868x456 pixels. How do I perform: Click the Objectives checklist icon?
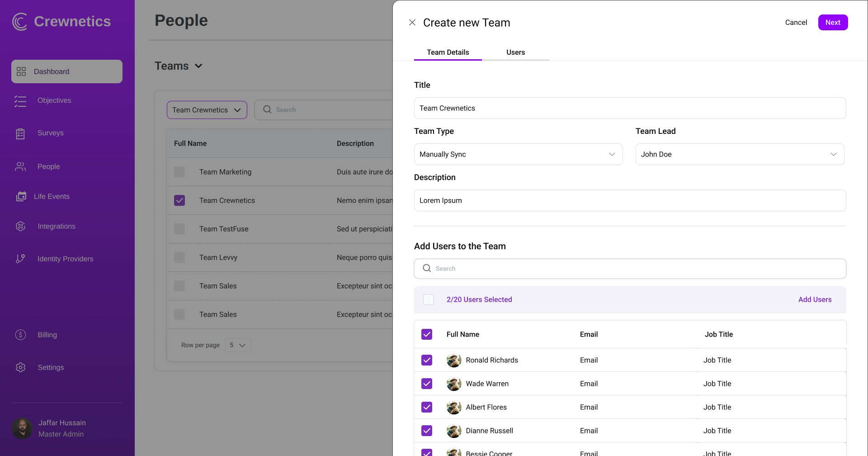(x=20, y=100)
